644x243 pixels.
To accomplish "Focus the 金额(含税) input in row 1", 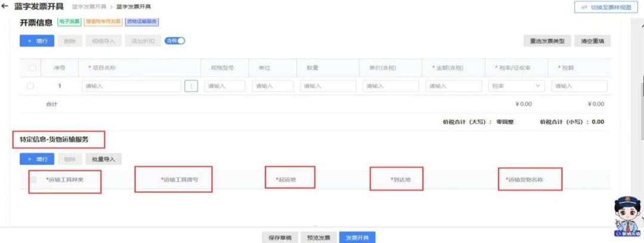I will click(x=453, y=86).
